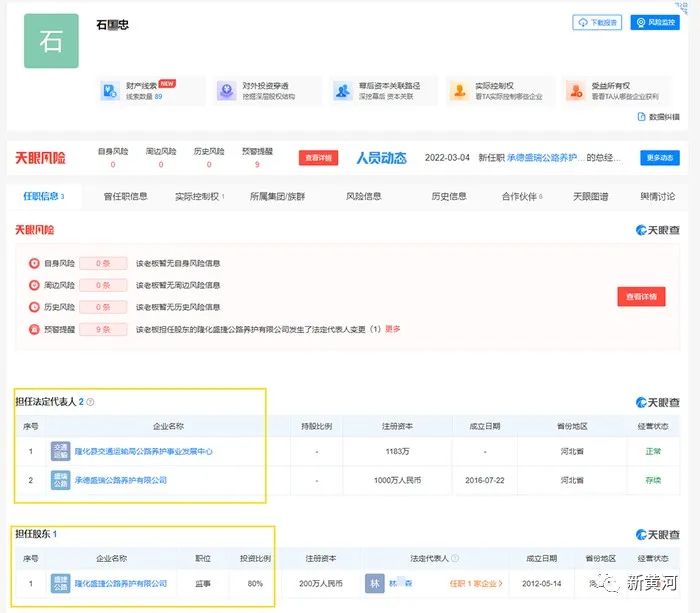This screenshot has height=613, width=700.
Task: Open 隆化县交通运输局公路养护事业发展中心 link
Action: [x=143, y=451]
